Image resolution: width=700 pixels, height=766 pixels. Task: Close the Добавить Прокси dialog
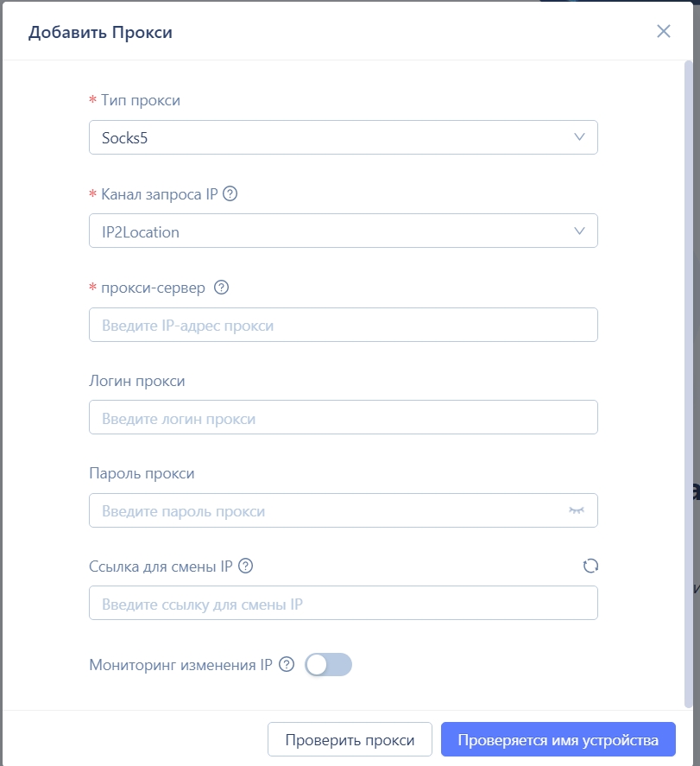point(664,31)
